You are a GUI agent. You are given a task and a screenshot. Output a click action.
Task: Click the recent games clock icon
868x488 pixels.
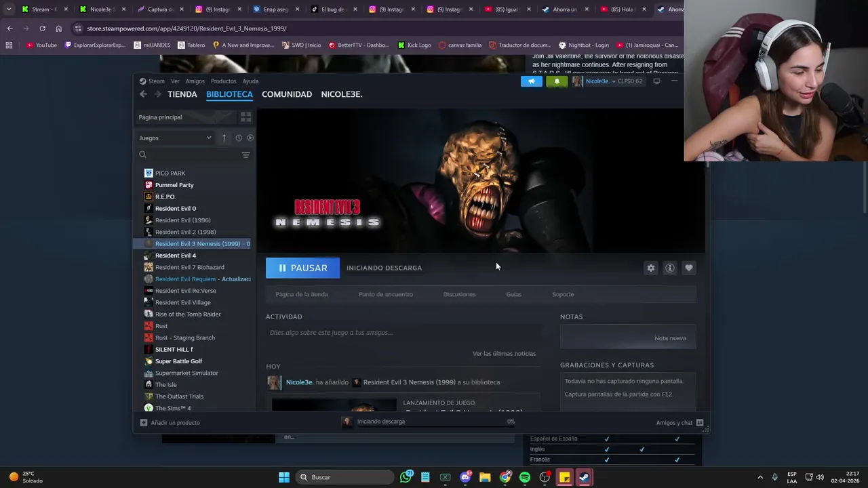[239, 138]
